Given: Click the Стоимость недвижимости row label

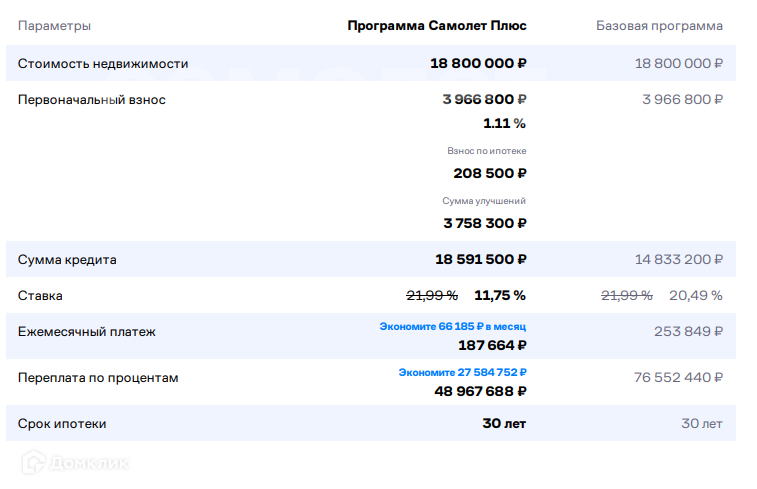Looking at the screenshot, I should click(103, 63).
